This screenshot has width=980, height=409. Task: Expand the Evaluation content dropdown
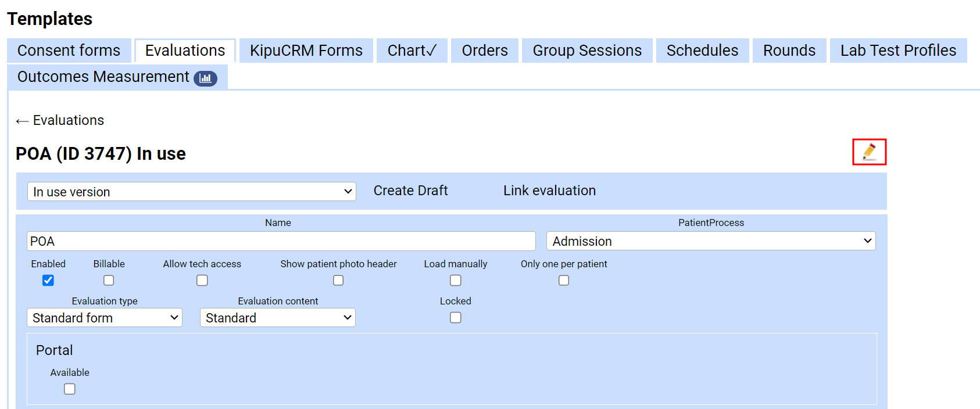pos(278,318)
